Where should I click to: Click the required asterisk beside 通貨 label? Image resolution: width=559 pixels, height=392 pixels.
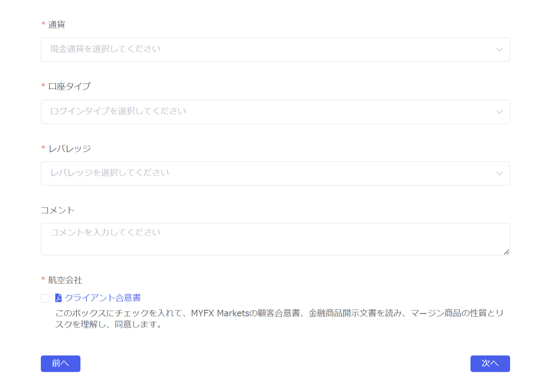click(43, 24)
